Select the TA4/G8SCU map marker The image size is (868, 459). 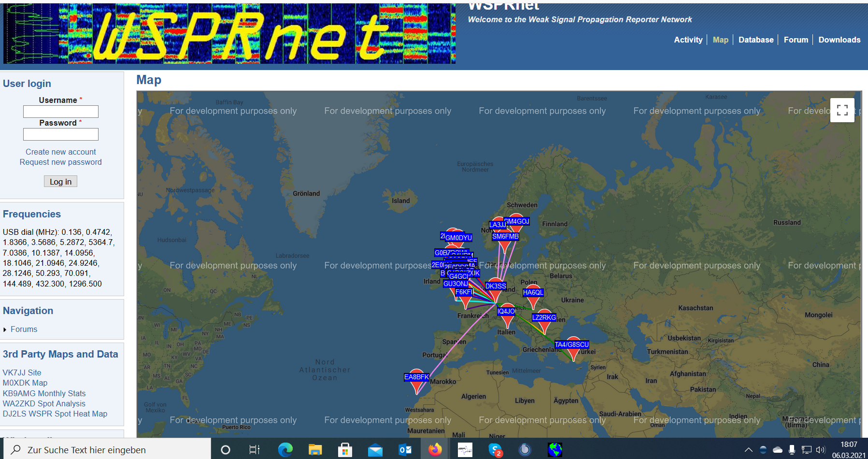pyautogui.click(x=573, y=349)
